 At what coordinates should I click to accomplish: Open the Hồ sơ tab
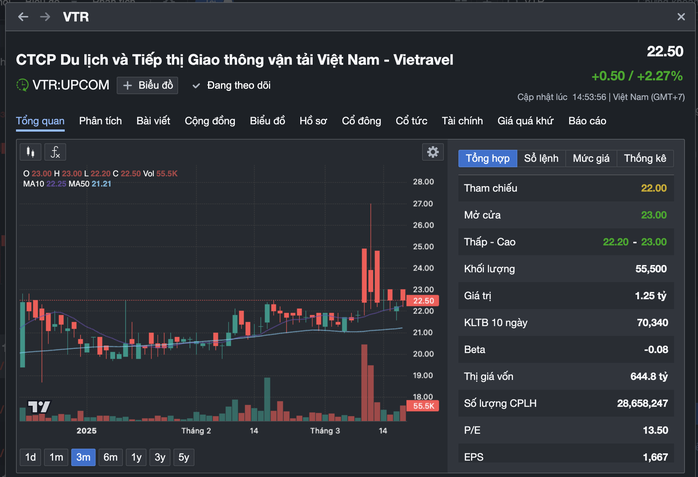[313, 121]
